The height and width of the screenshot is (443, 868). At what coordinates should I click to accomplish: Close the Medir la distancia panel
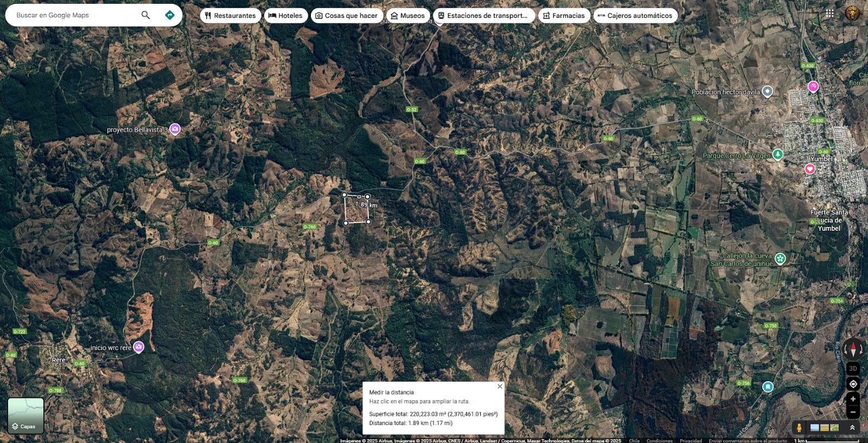(x=500, y=387)
